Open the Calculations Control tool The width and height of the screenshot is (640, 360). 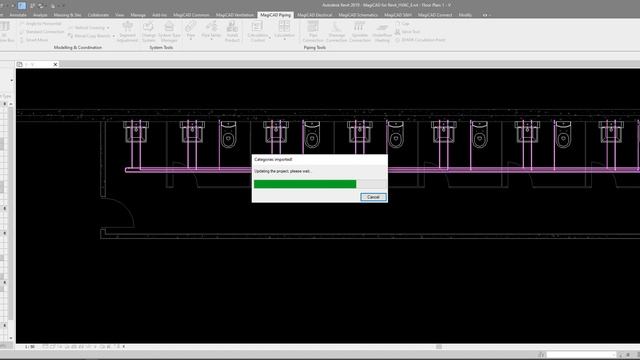coord(258,32)
